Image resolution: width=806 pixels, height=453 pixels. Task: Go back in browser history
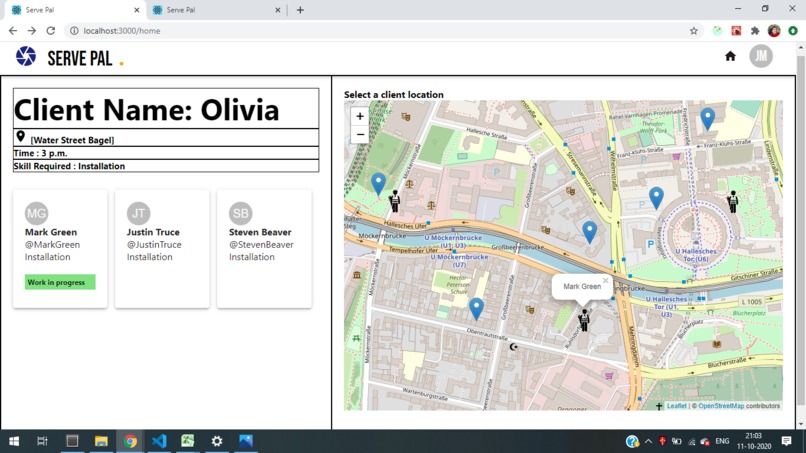(x=13, y=31)
